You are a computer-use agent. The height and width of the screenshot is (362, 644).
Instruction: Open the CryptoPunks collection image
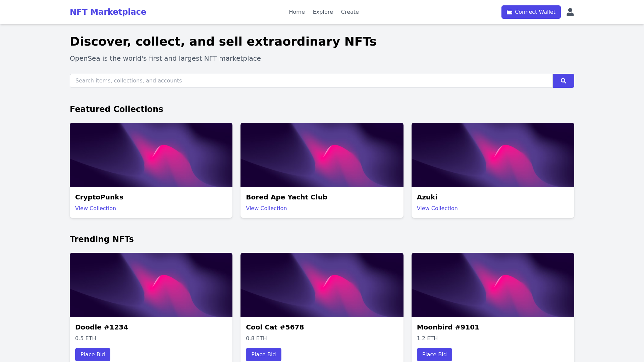click(x=151, y=155)
